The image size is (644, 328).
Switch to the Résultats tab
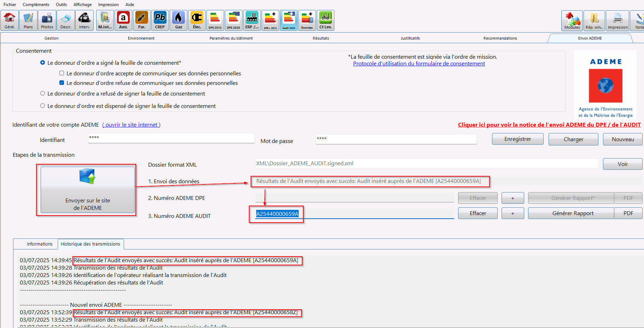click(x=321, y=38)
